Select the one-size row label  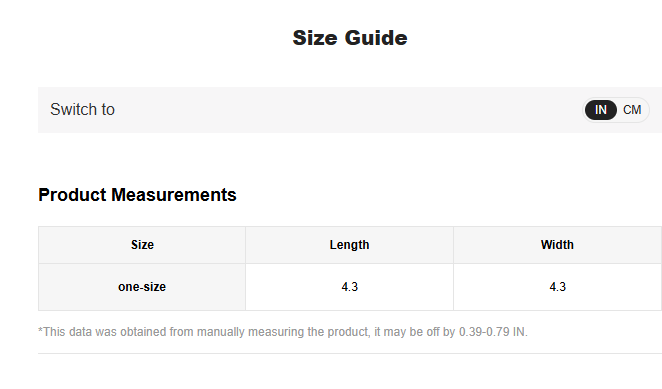pyautogui.click(x=142, y=287)
